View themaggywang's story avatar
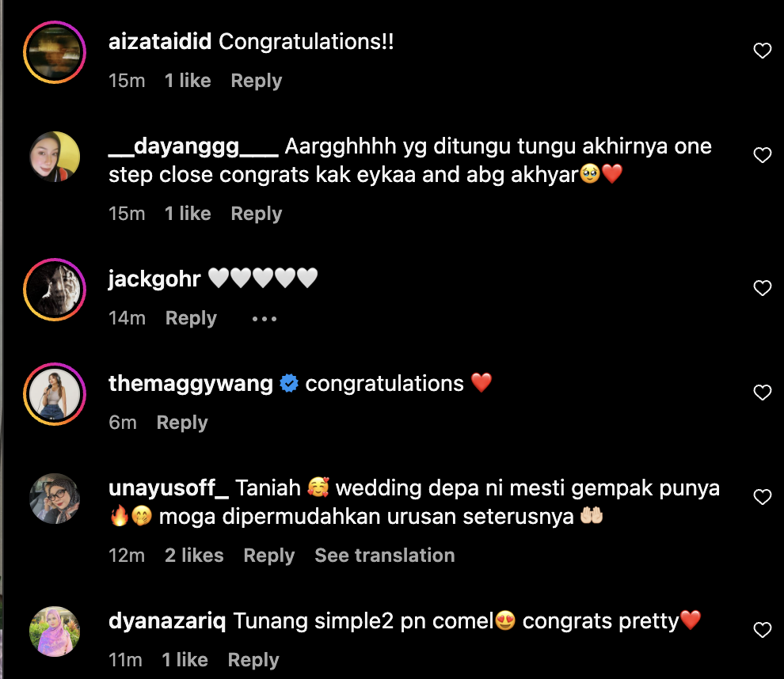The width and height of the screenshot is (784, 679). tap(55, 394)
